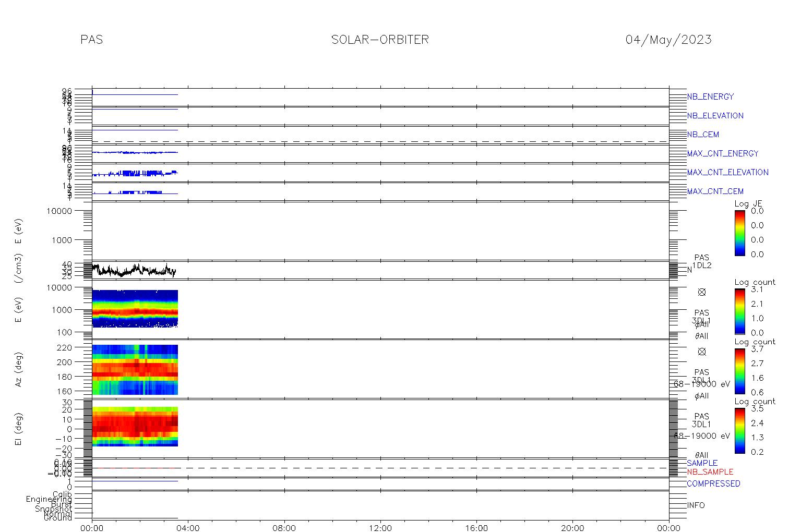The width and height of the screenshot is (789, 532).
Task: Click the blue SAMPLE label
Action: point(702,463)
